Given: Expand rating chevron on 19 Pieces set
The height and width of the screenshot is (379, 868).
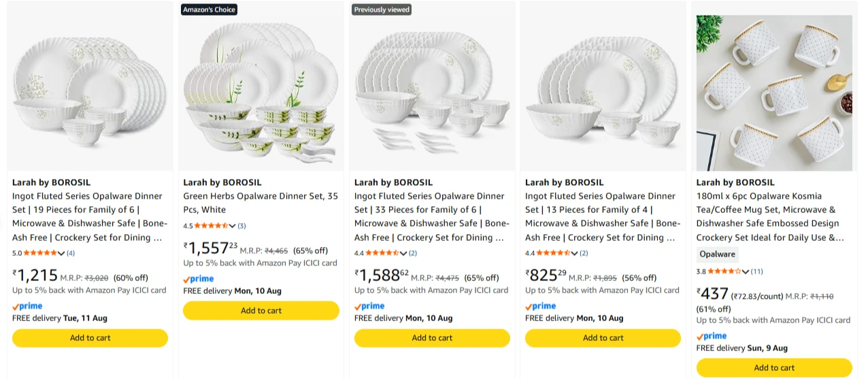Looking at the screenshot, I should 62,254.
